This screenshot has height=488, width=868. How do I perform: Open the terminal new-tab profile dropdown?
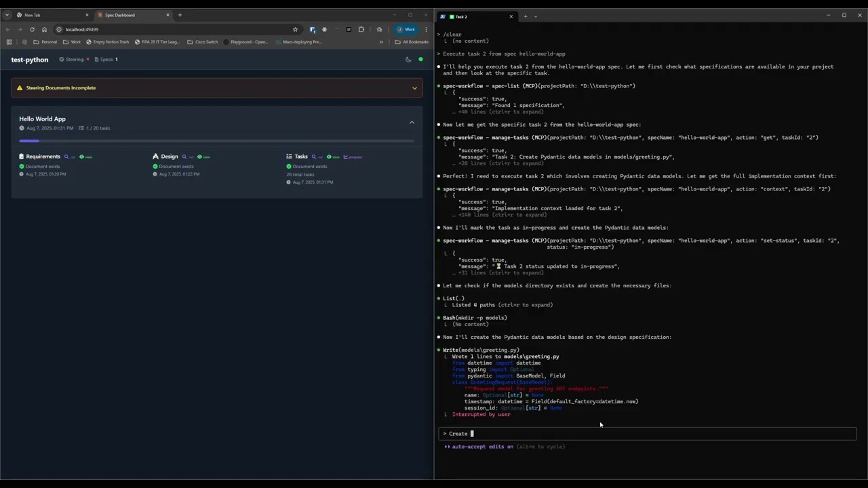(535, 16)
